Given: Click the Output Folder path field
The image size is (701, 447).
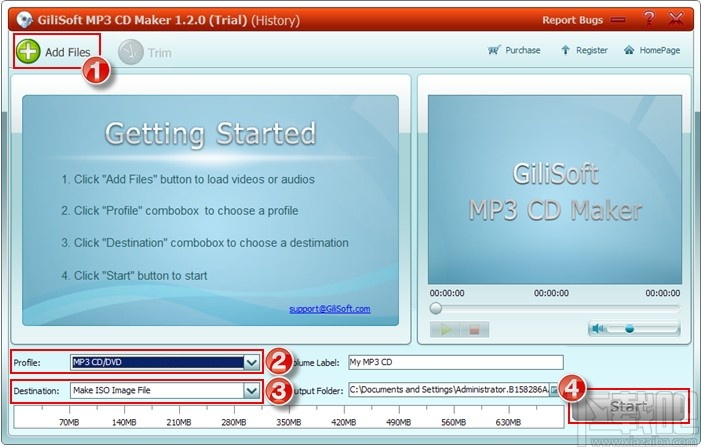Looking at the screenshot, I should coord(448,390).
